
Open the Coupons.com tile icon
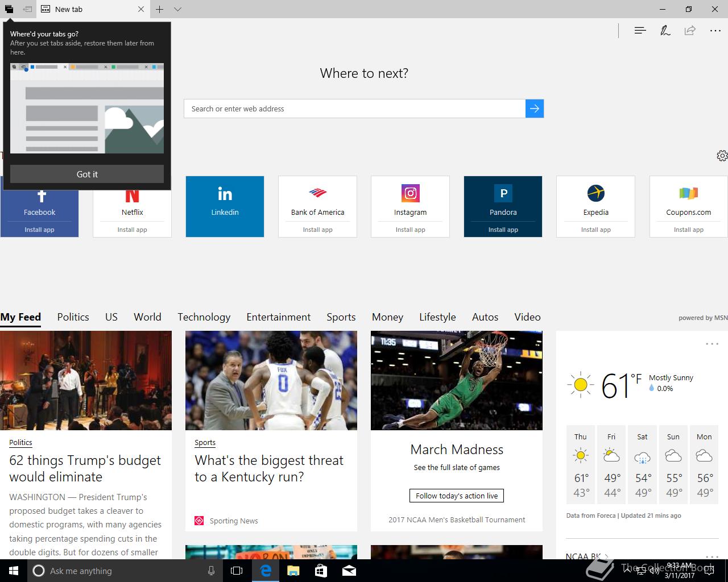tap(688, 193)
